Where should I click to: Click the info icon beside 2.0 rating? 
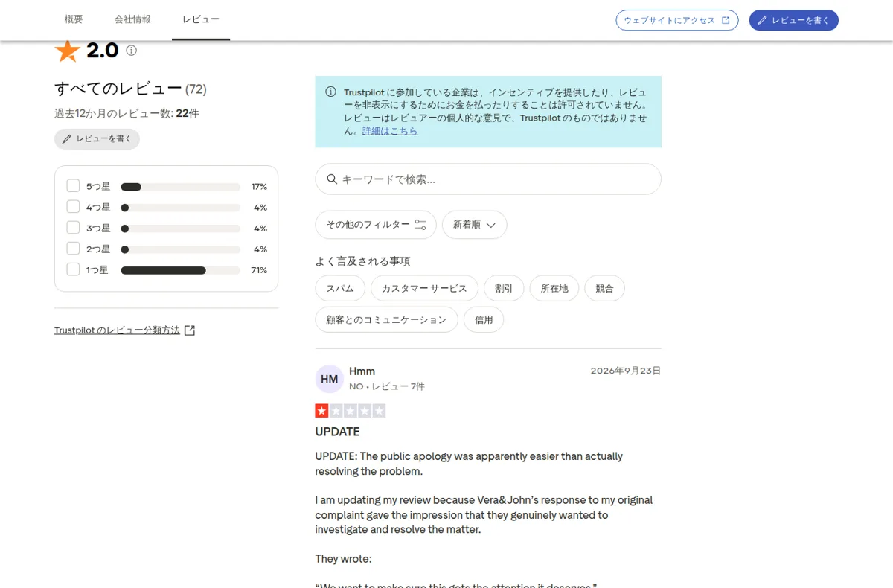pyautogui.click(x=132, y=51)
